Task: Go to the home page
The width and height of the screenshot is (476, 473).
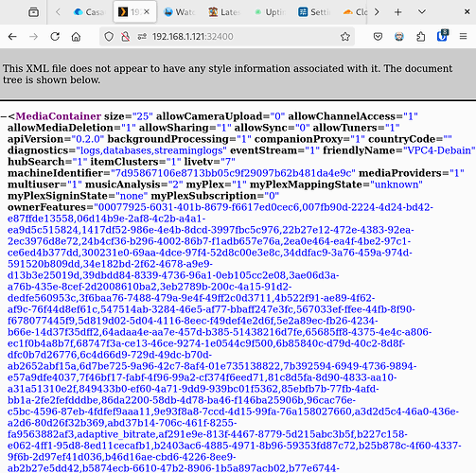Action: pyautogui.click(x=76, y=37)
